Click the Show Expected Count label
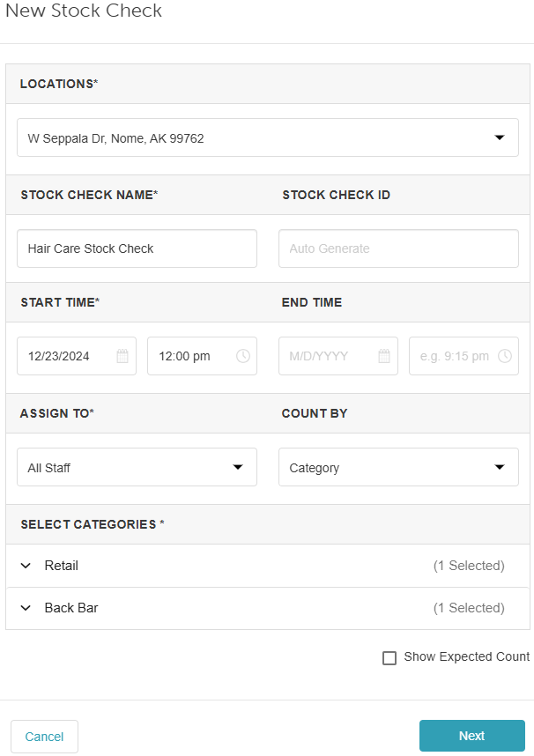Screen dimensions: 534x756 tap(467, 656)
